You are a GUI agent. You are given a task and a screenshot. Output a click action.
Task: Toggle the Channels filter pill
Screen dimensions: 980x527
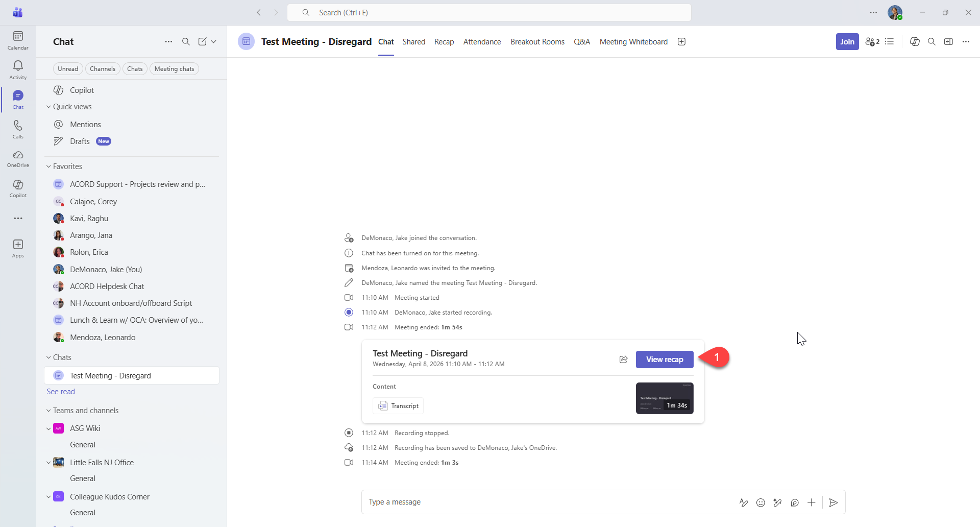(103, 69)
